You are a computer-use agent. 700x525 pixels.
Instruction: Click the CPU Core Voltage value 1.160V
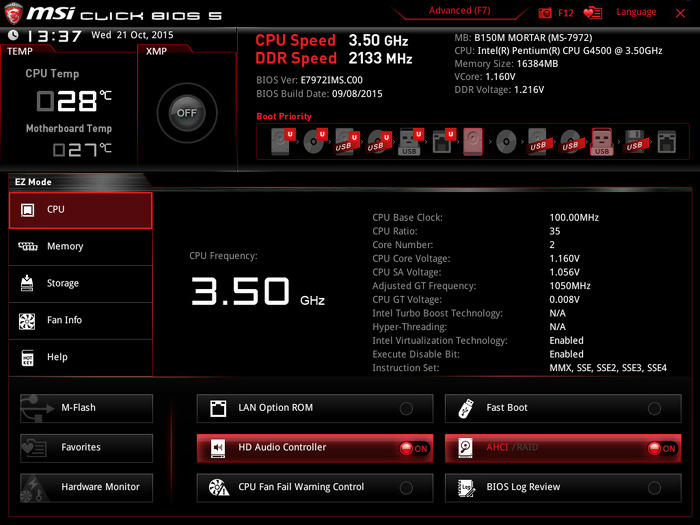pos(564,259)
